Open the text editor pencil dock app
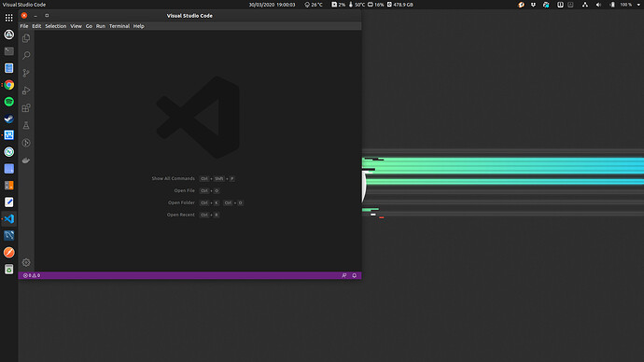 point(9,202)
